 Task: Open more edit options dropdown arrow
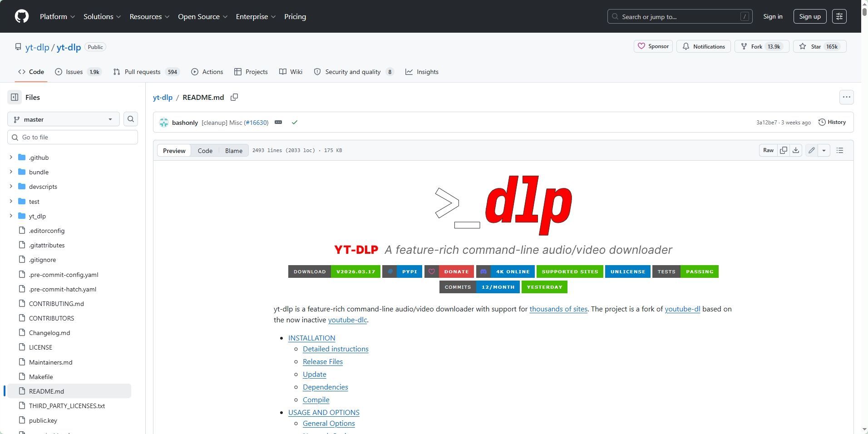pos(824,150)
